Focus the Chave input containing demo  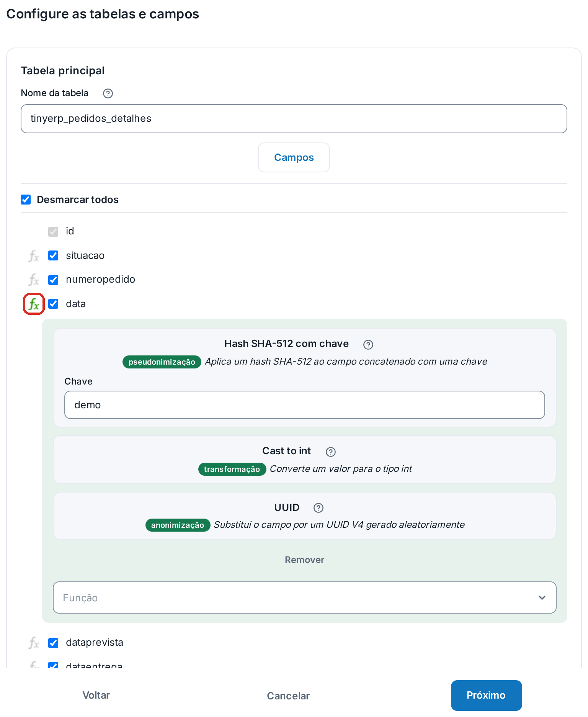[304, 405]
